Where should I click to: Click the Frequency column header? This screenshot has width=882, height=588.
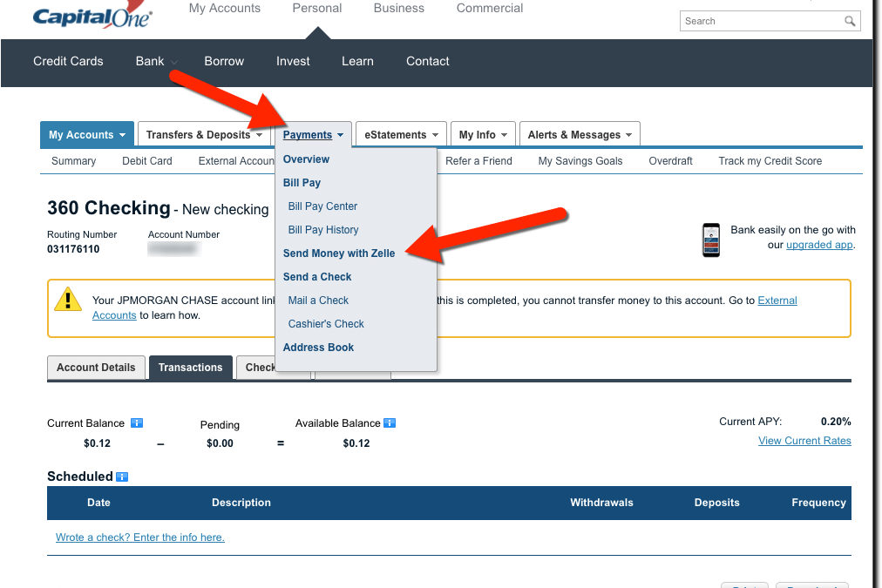pyautogui.click(x=818, y=503)
